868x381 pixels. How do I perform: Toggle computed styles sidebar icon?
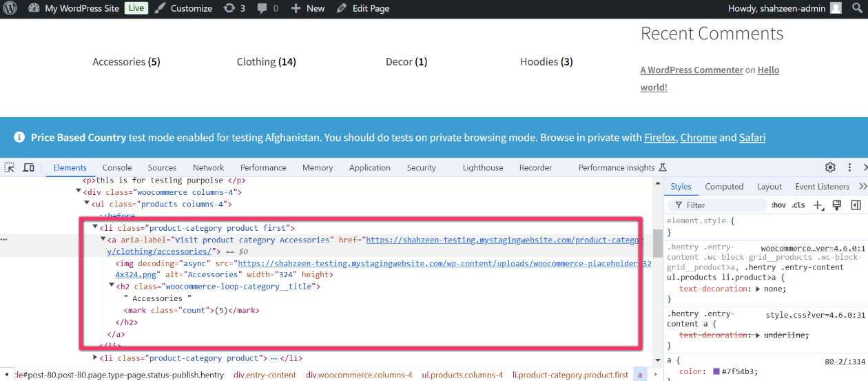tap(856, 205)
